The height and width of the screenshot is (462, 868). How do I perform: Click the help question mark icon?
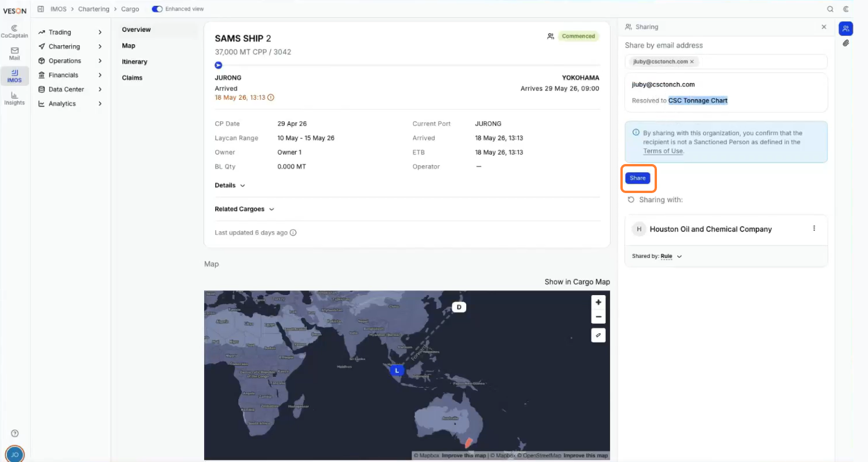15,434
